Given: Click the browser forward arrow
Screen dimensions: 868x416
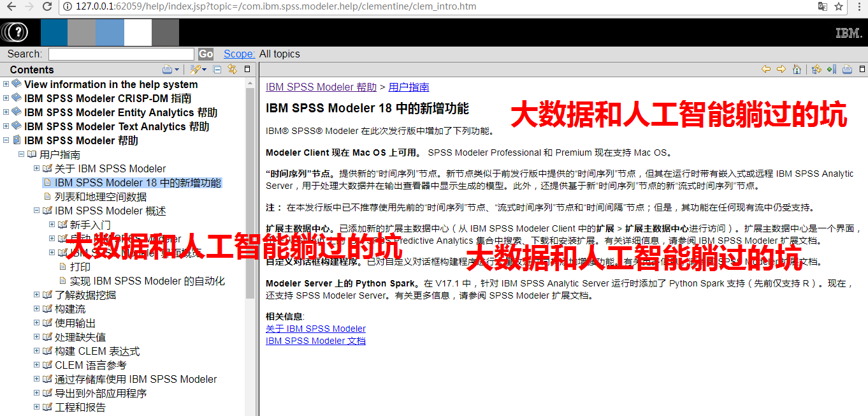Looking at the screenshot, I should pyautogui.click(x=29, y=7).
